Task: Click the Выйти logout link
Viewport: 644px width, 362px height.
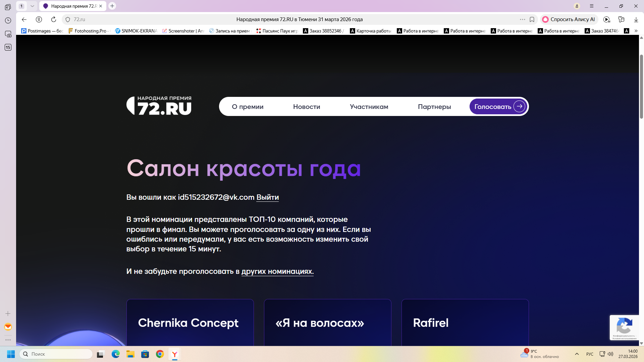Action: (x=268, y=197)
